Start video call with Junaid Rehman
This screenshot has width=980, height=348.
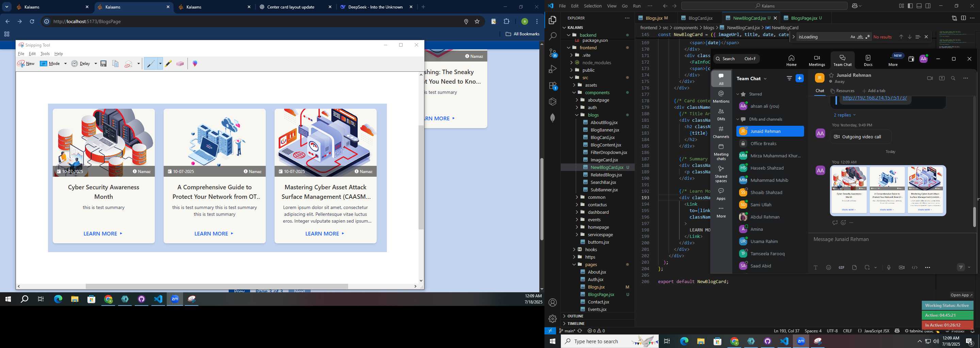click(x=930, y=78)
